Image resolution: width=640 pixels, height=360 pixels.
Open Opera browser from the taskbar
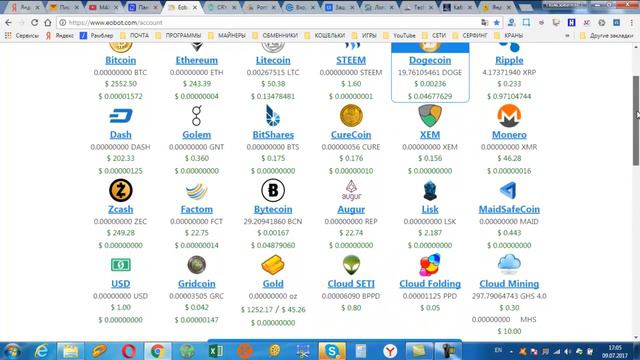point(129,351)
